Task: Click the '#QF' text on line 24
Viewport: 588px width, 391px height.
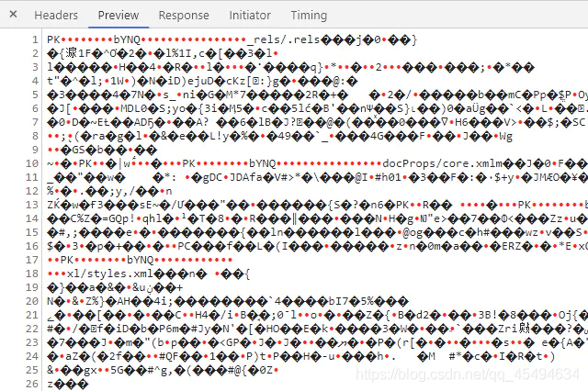Action: click(x=169, y=356)
